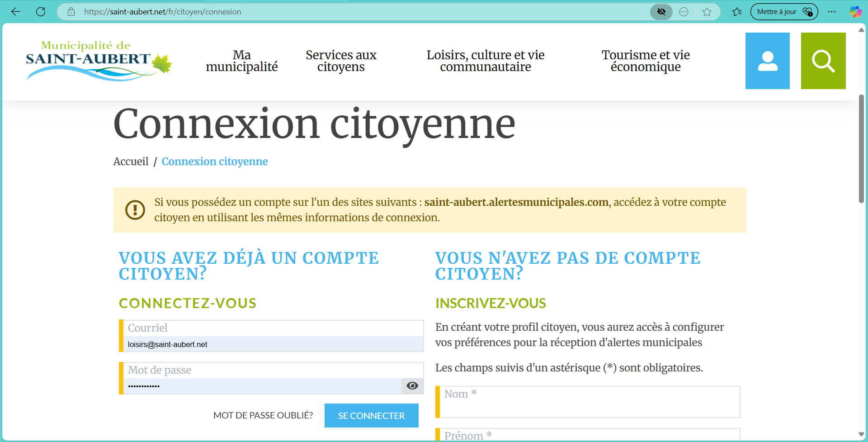The image size is (868, 442).
Task: Open Tourisme et vie économique menu
Action: pos(645,61)
